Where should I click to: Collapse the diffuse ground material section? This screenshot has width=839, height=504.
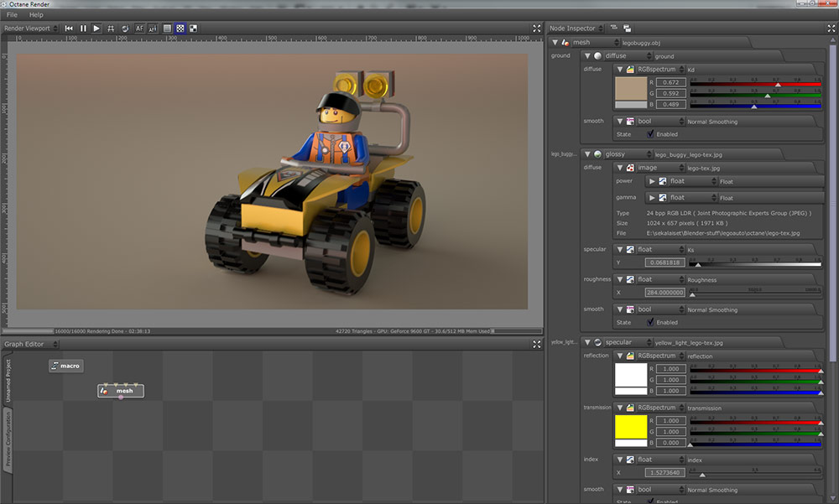pos(587,55)
